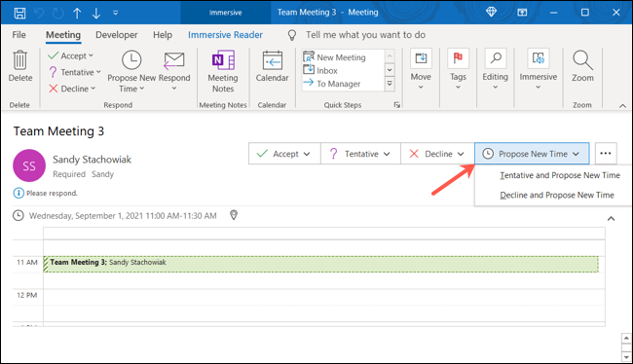The height and width of the screenshot is (364, 633).
Task: Open the Tags flag dropdown
Action: [x=458, y=68]
